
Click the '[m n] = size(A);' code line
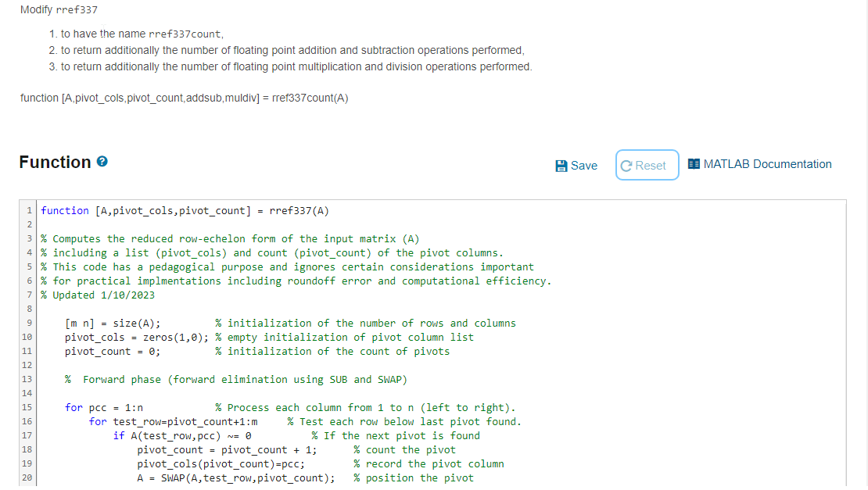pyautogui.click(x=113, y=323)
